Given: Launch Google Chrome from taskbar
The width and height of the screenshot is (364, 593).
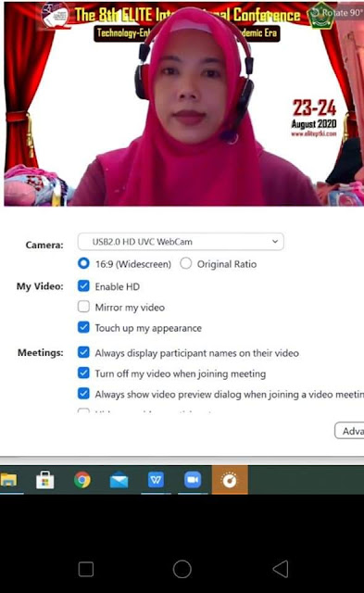Looking at the screenshot, I should tap(82, 480).
